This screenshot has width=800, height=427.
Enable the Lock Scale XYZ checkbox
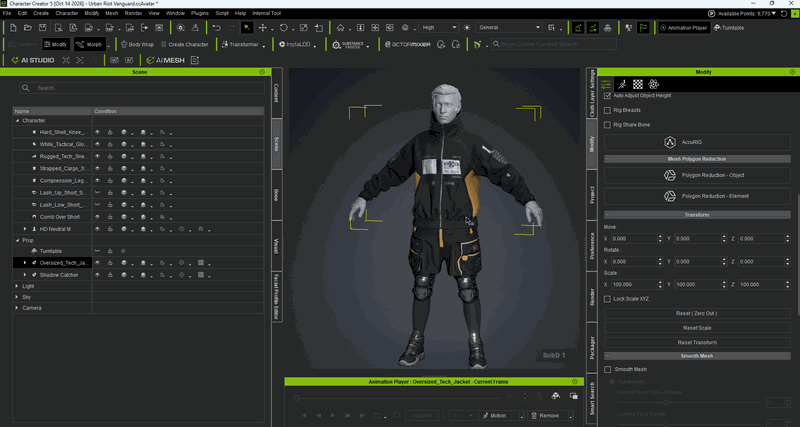point(607,298)
